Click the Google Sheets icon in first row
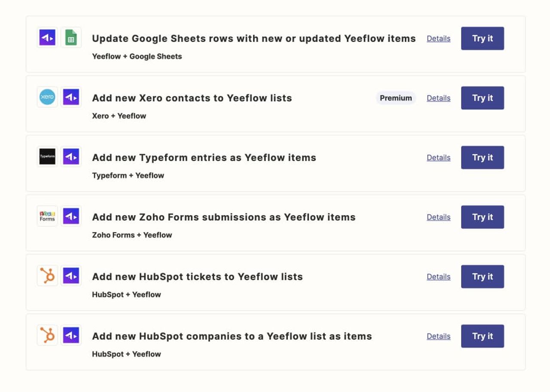Image resolution: width=550 pixels, height=392 pixels. (71, 38)
